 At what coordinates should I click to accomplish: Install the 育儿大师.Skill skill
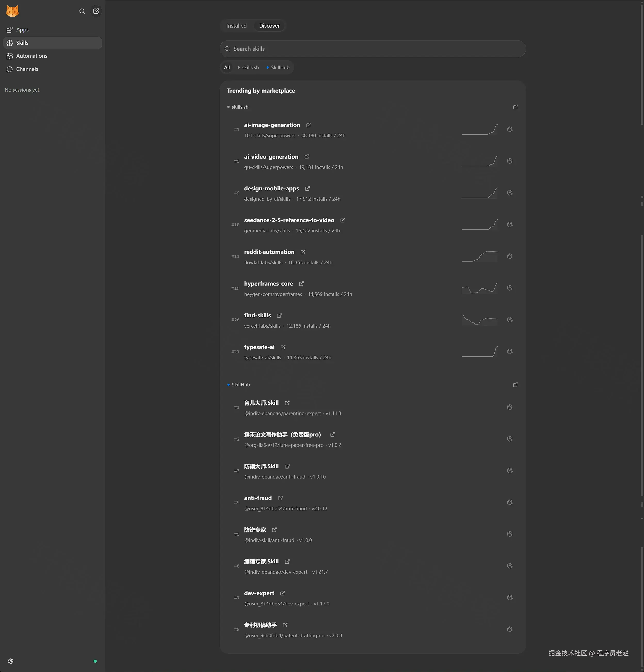(x=510, y=407)
